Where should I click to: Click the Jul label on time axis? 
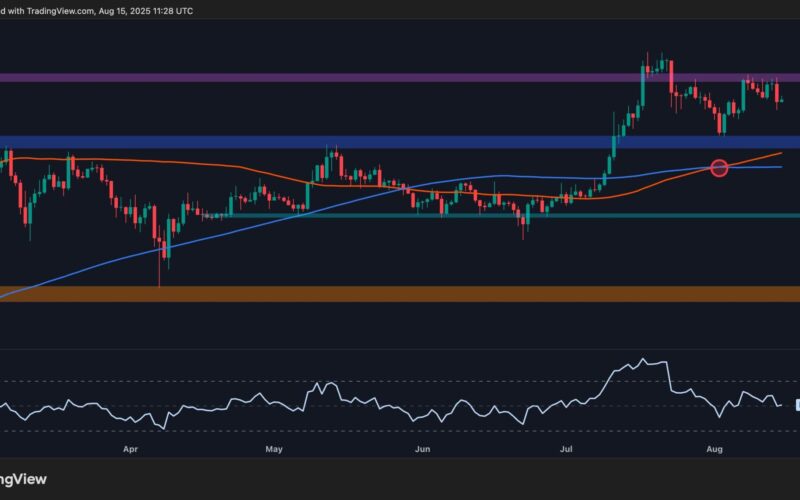tap(567, 451)
